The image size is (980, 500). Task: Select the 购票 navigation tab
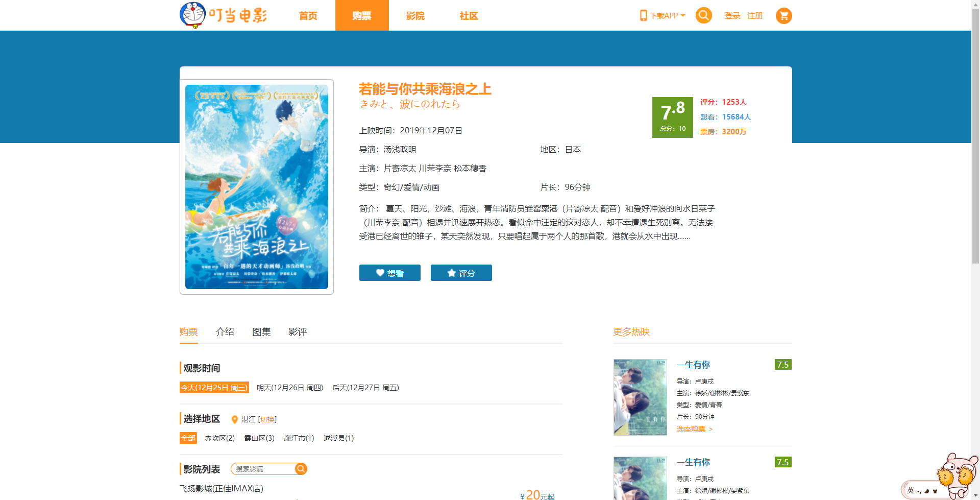362,16
